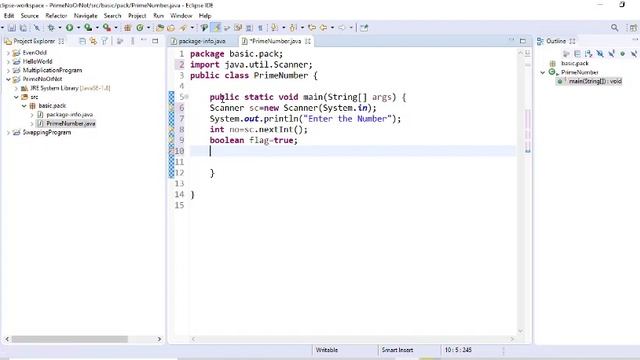
Task: Collapse the src folder
Action: pyautogui.click(x=16, y=97)
